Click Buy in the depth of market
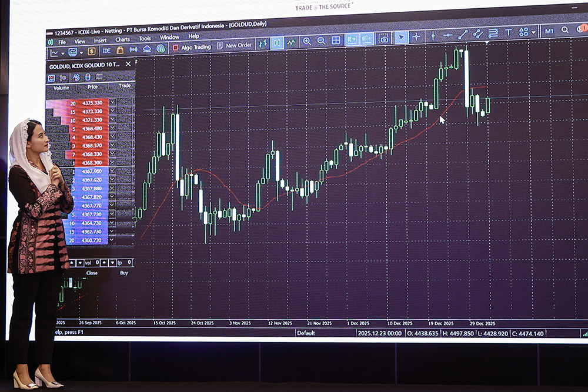The height and width of the screenshot is (392, 588). pos(124,273)
